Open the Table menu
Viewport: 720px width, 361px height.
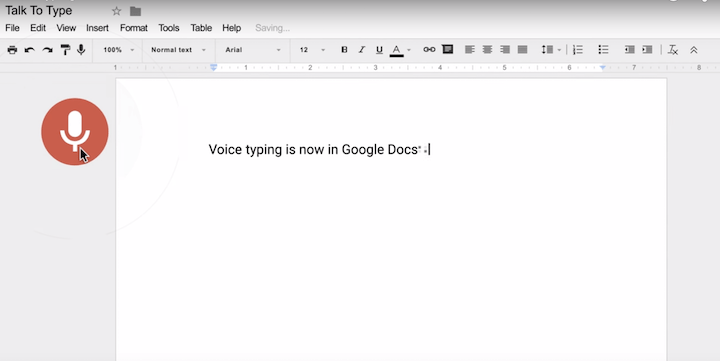click(x=201, y=28)
